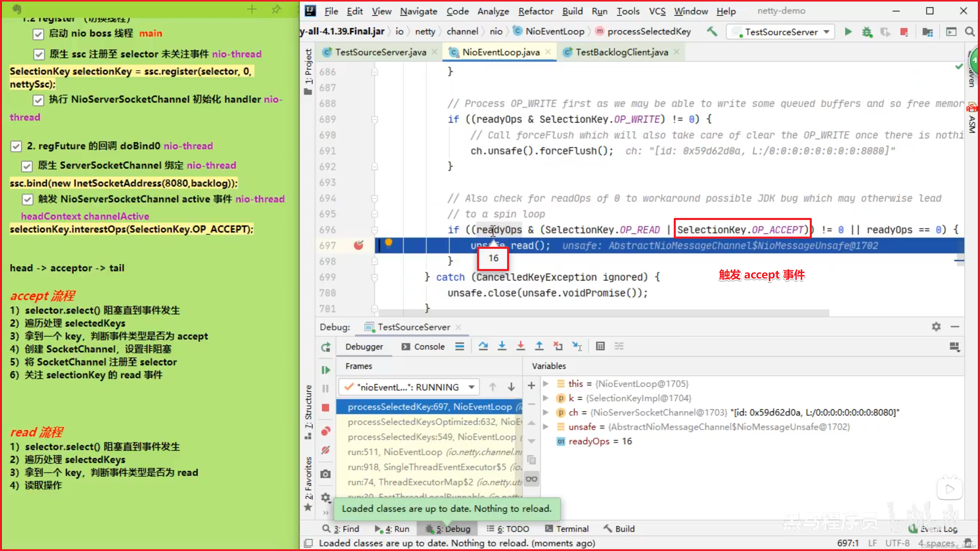
Task: Open the nioEventL... RUNNING thread dropdown
Action: [x=409, y=387]
